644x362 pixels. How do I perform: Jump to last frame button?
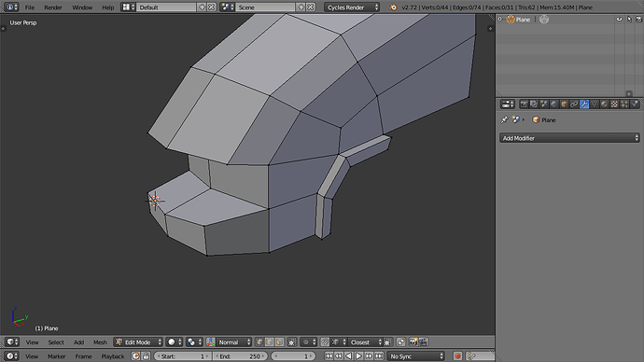[x=379, y=356]
